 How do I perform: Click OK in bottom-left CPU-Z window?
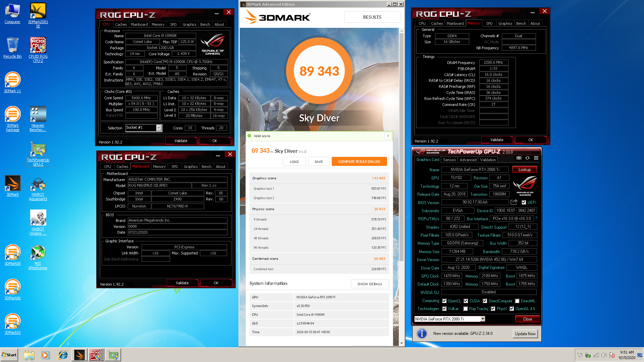(x=216, y=283)
